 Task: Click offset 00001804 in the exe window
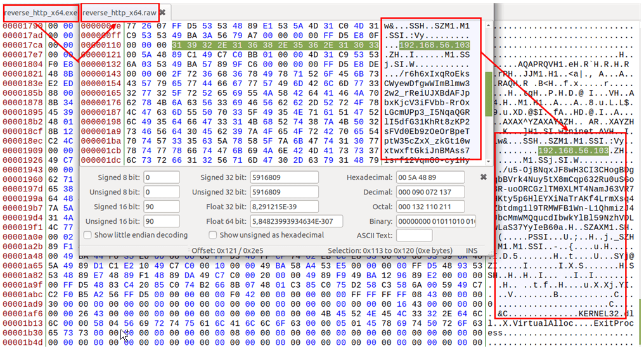tap(23, 65)
